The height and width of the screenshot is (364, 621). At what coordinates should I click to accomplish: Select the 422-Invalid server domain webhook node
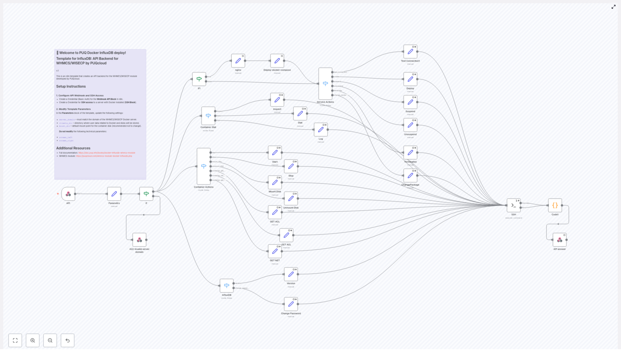coord(139,239)
